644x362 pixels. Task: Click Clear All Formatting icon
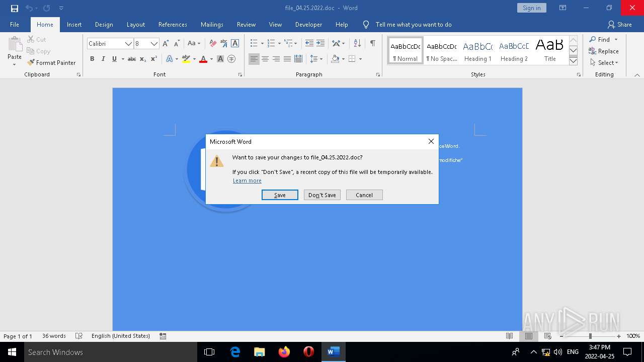[x=213, y=44]
